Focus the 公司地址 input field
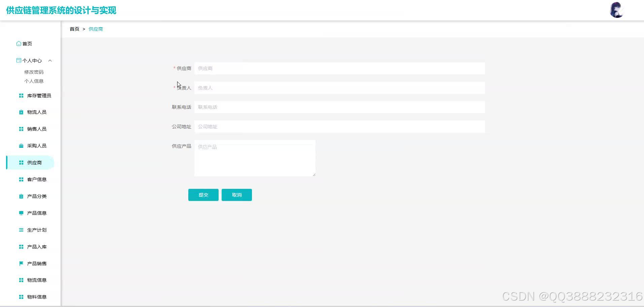 tap(340, 127)
